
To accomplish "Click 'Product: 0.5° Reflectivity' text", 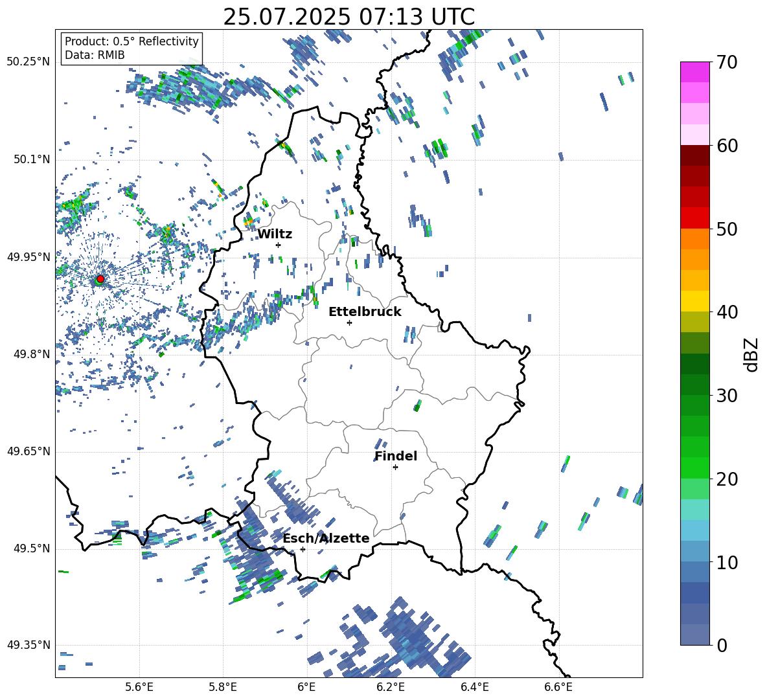I will point(132,41).
